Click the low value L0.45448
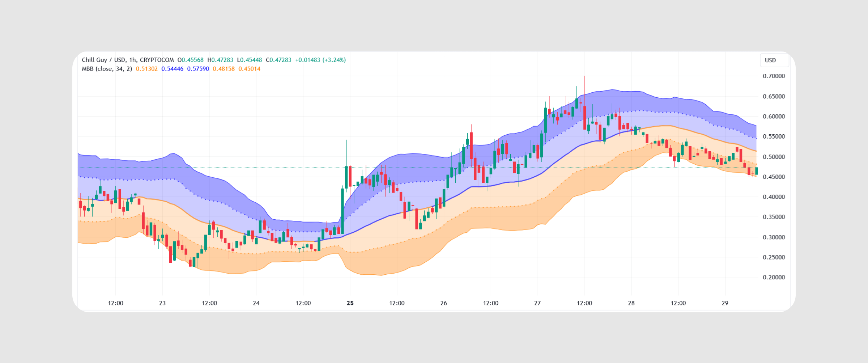Viewport: 868px width, 363px height. click(x=250, y=60)
